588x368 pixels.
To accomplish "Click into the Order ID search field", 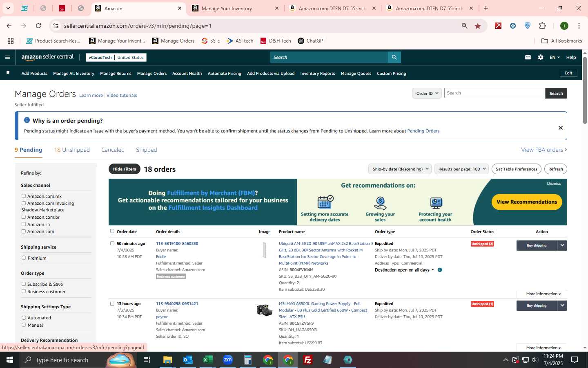I will tap(494, 93).
